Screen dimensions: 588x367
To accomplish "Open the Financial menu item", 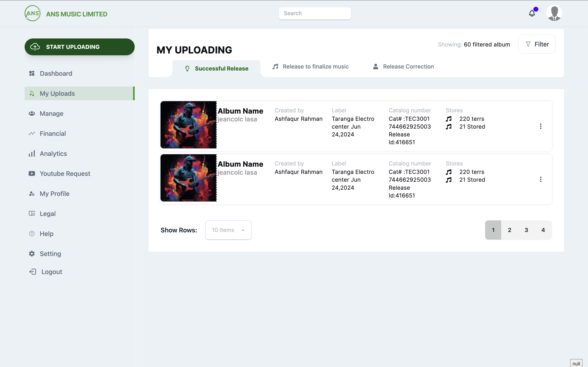I will click(53, 133).
